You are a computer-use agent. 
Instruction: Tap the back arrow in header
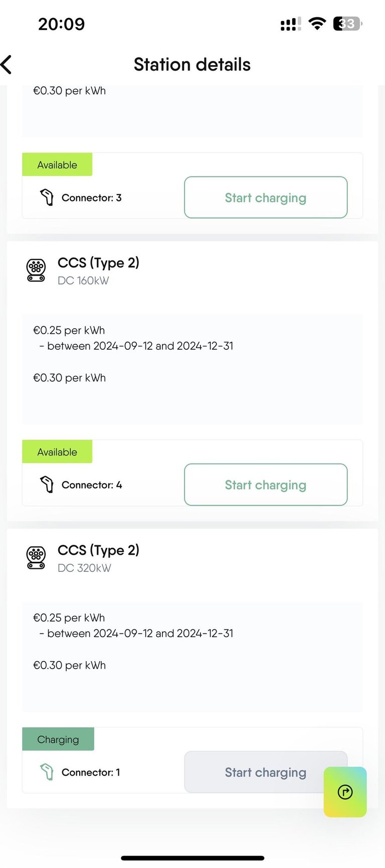tap(7, 65)
